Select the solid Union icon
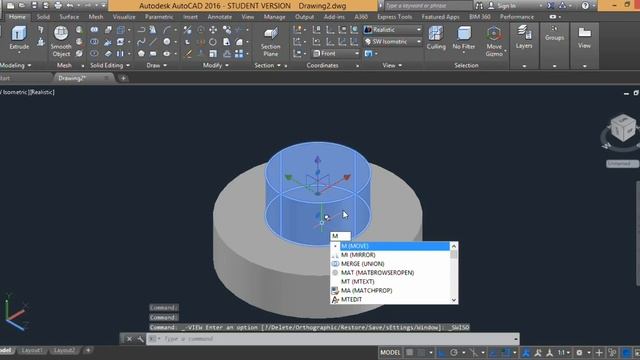640x360 pixels. pos(94,30)
